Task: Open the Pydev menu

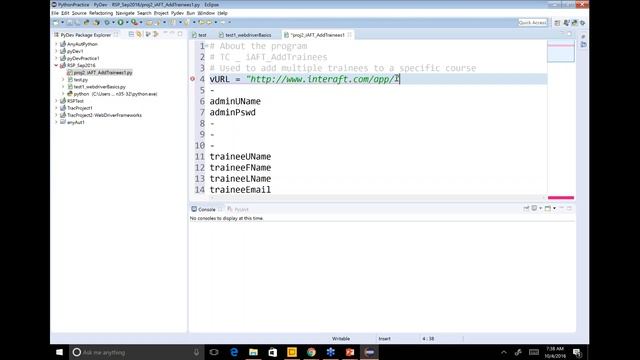Action: (177, 13)
